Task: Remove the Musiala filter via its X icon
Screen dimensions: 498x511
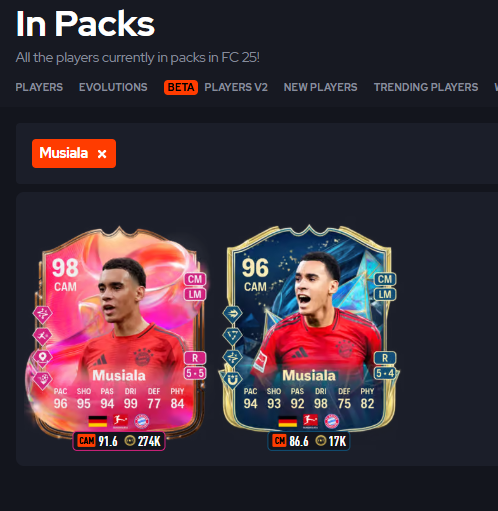Action: [x=102, y=154]
